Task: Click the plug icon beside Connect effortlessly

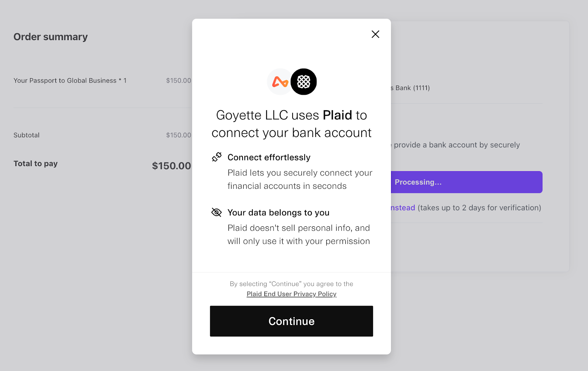Action: pyautogui.click(x=217, y=157)
